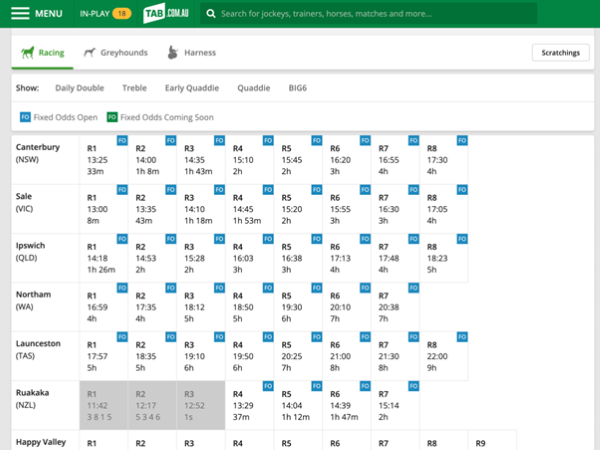The width and height of the screenshot is (600, 450).
Task: Click FO badge on Sale R2
Action: (171, 189)
